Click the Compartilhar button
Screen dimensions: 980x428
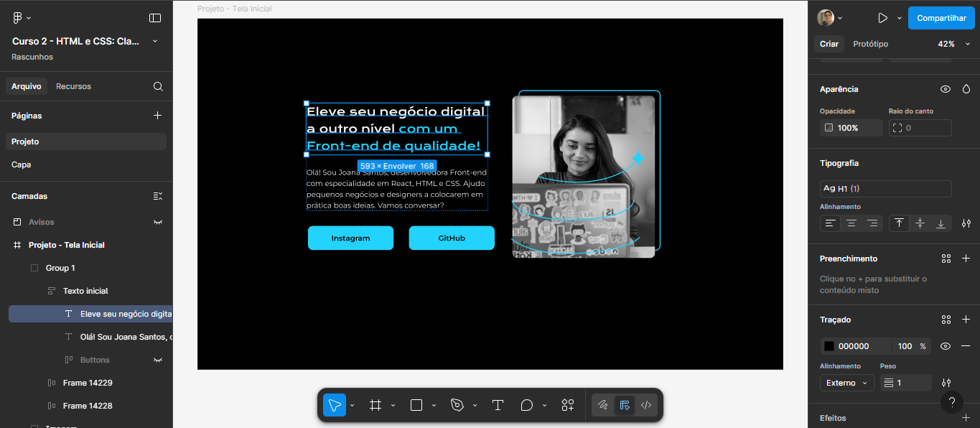(x=941, y=18)
